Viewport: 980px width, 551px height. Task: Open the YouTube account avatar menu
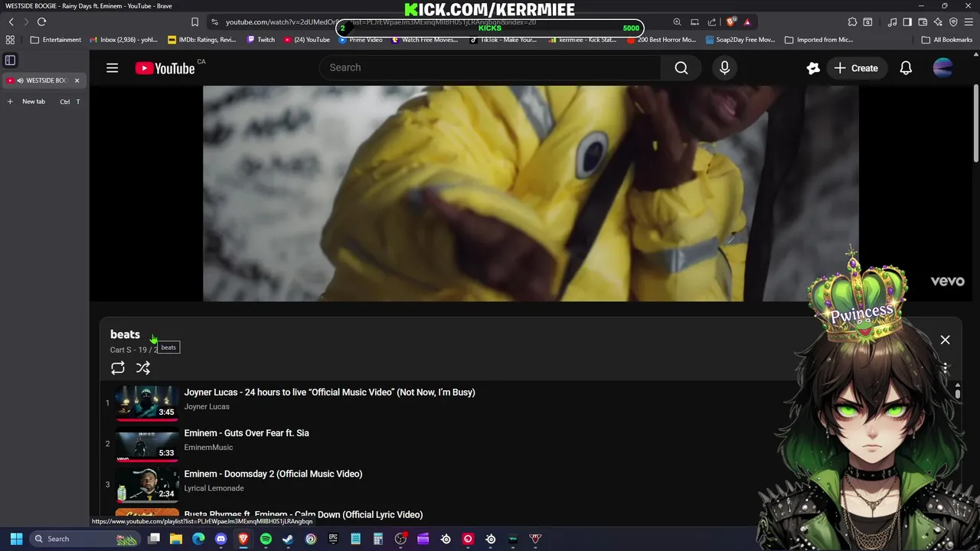(943, 68)
